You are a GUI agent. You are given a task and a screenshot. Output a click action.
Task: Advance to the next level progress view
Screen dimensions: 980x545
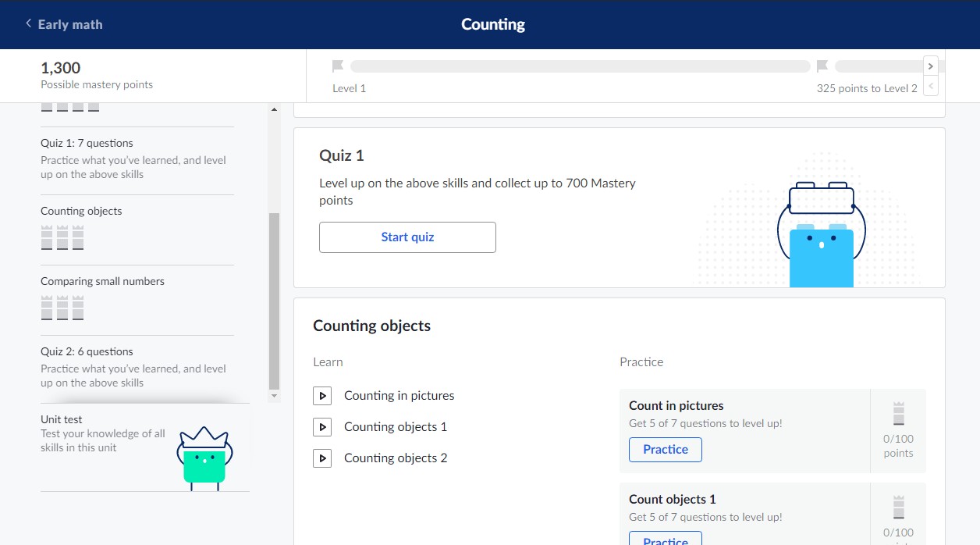[x=930, y=66]
